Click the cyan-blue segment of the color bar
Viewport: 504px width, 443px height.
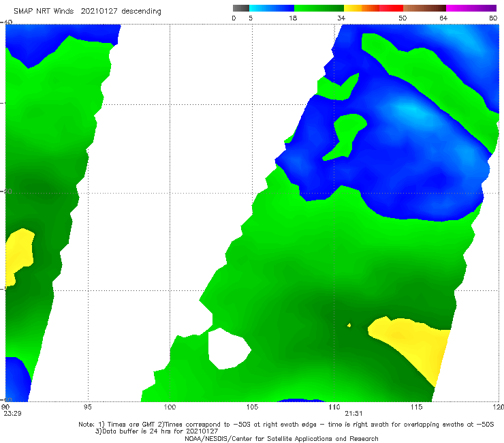(x=272, y=8)
